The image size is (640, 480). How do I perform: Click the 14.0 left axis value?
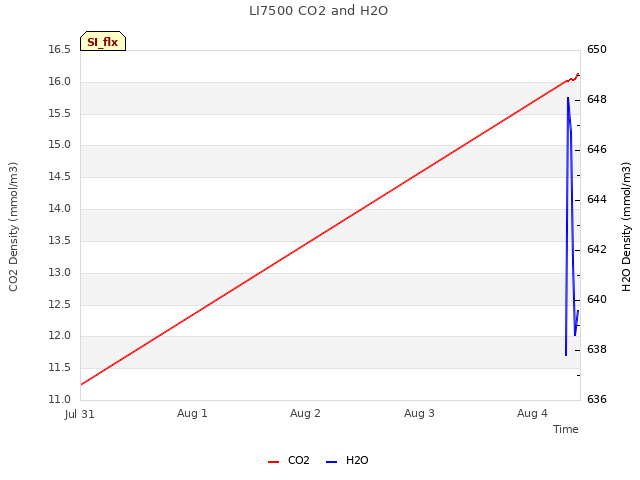pos(60,208)
